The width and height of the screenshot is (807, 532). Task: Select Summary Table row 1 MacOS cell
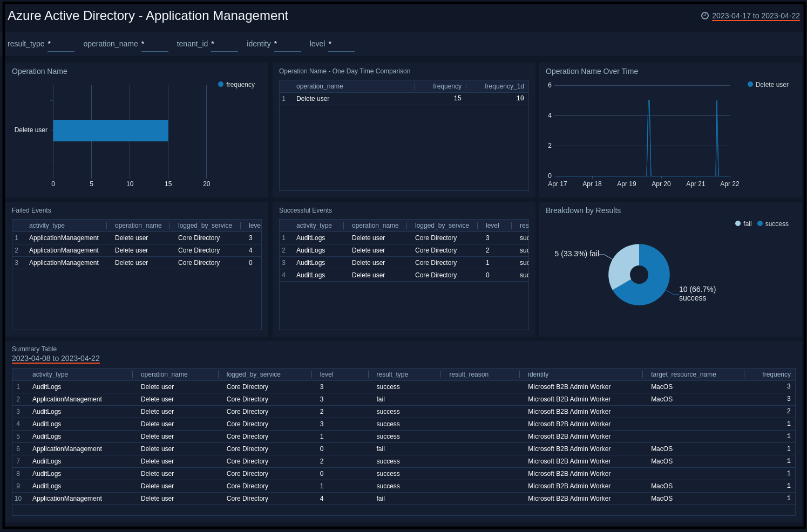[x=662, y=387]
